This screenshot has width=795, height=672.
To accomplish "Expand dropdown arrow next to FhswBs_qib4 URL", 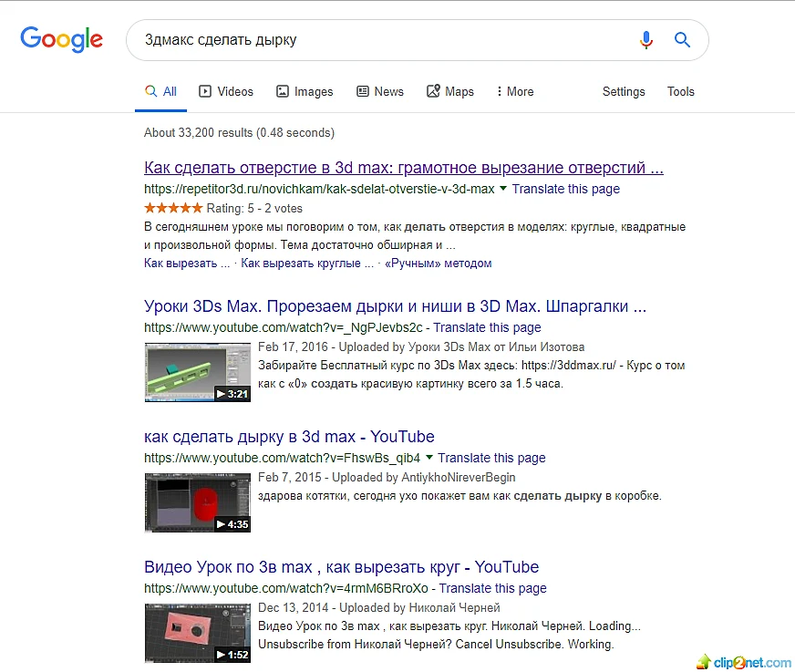I will 428,457.
